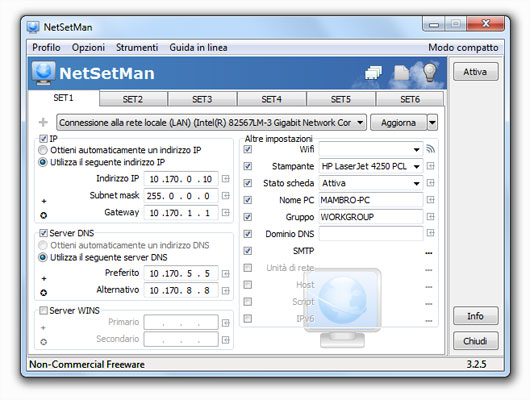This screenshot has height=400, width=530.
Task: Click the light bulb tips icon
Action: point(430,72)
